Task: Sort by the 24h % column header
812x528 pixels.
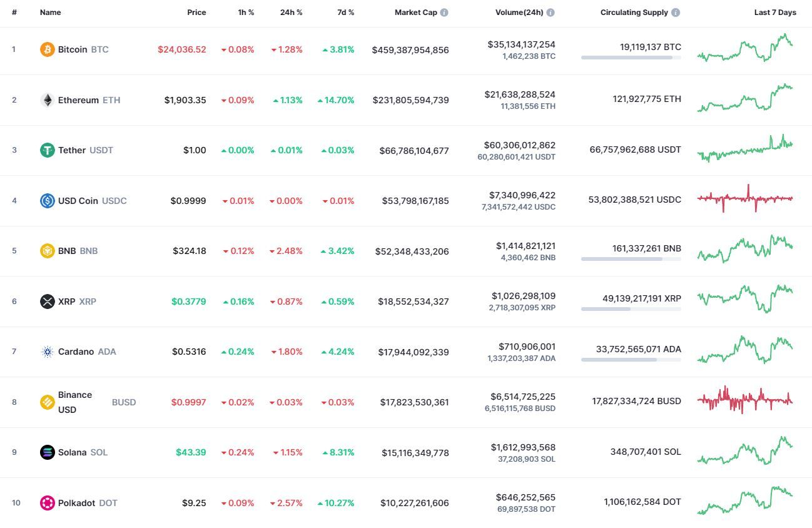Action: point(291,13)
